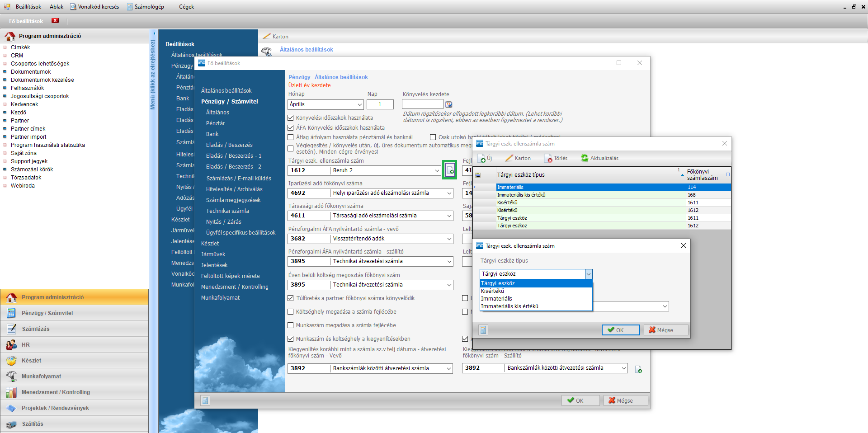Click the green-highlighted add account icon
Image resolution: width=868 pixels, height=433 pixels.
(450, 170)
